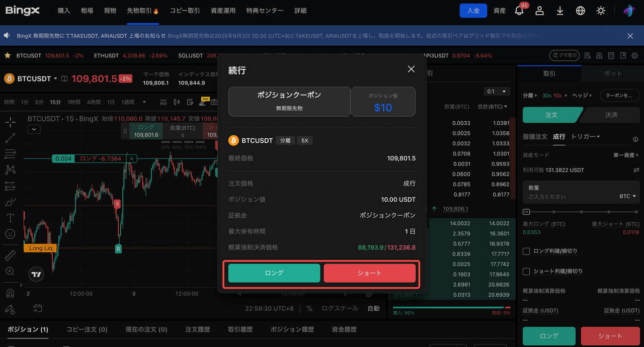
Task: Select the trend line drawing tool
Action: pyautogui.click(x=10, y=138)
